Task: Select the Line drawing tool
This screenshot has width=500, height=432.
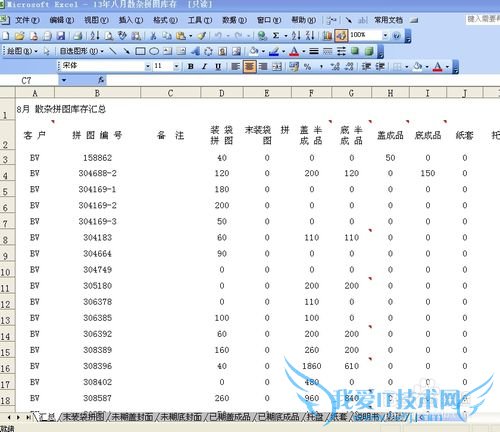Action: (x=113, y=51)
